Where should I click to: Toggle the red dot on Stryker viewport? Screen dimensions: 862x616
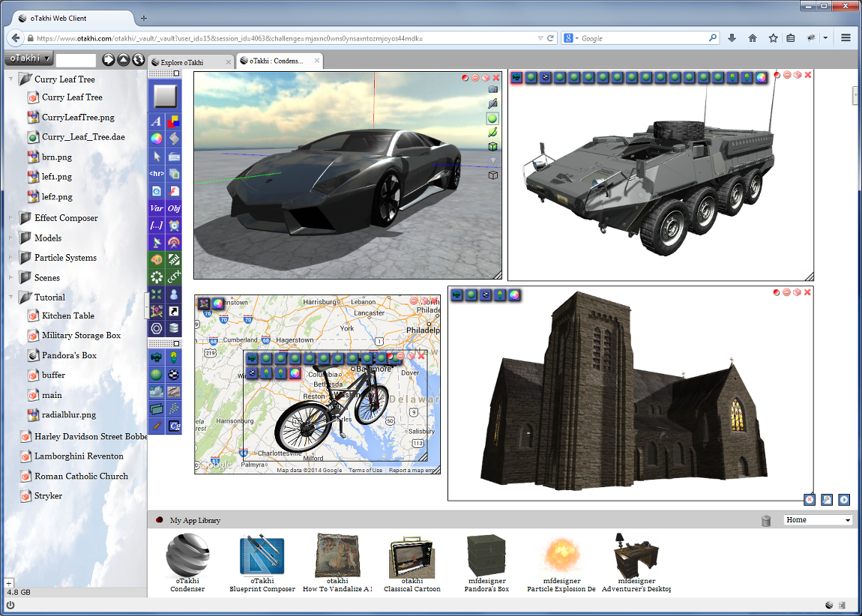(777, 75)
